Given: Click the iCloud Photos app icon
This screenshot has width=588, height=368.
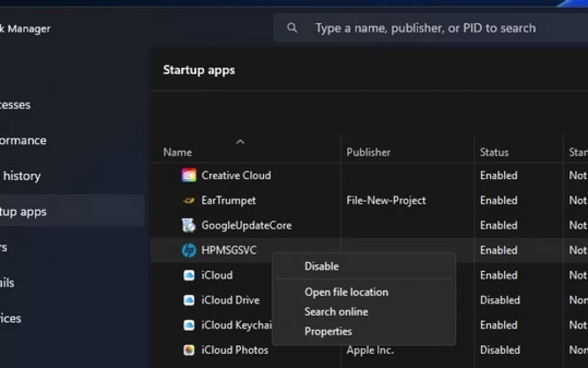Looking at the screenshot, I should point(189,350).
